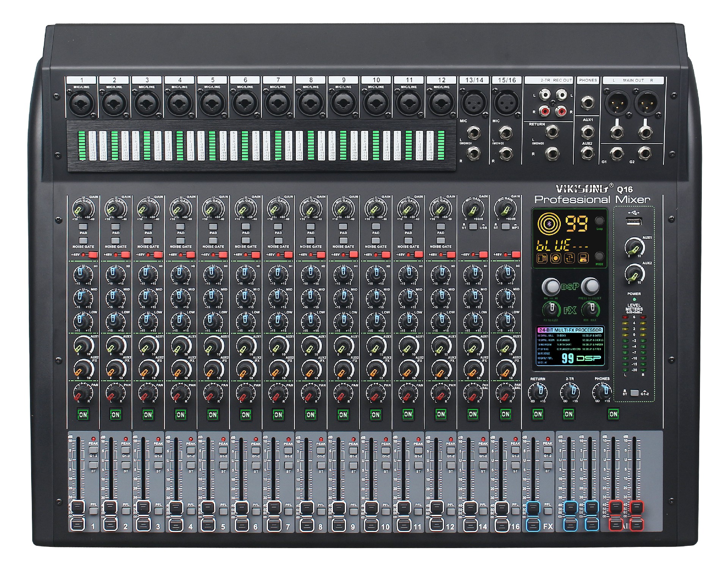This screenshot has height=567, width=728.
Task: Toggle channel 7 ON button
Action: click(278, 414)
